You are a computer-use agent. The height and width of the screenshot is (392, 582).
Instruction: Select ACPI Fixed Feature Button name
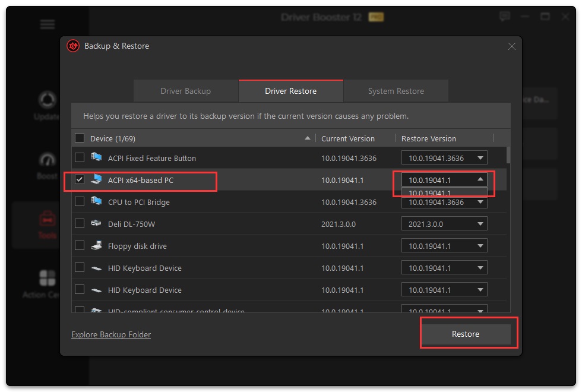[152, 158]
